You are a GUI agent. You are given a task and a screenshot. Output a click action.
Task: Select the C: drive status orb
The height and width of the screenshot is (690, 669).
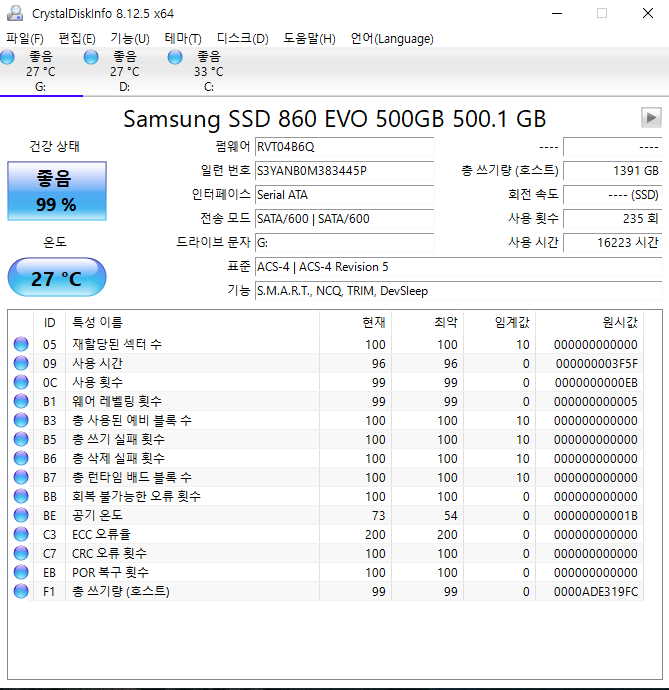coord(175,57)
